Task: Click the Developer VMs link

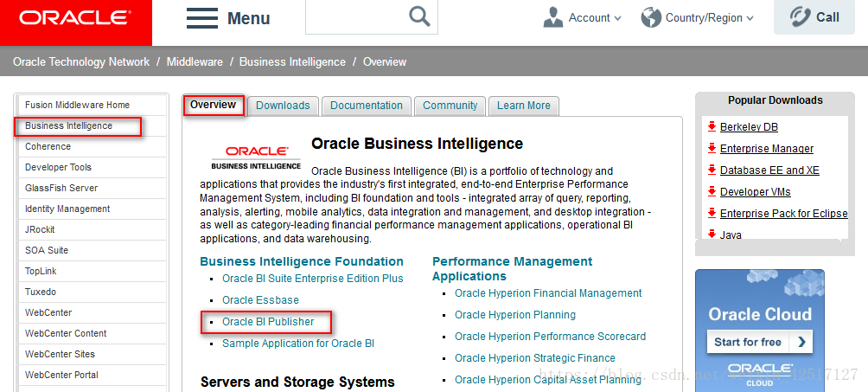Action: [755, 192]
